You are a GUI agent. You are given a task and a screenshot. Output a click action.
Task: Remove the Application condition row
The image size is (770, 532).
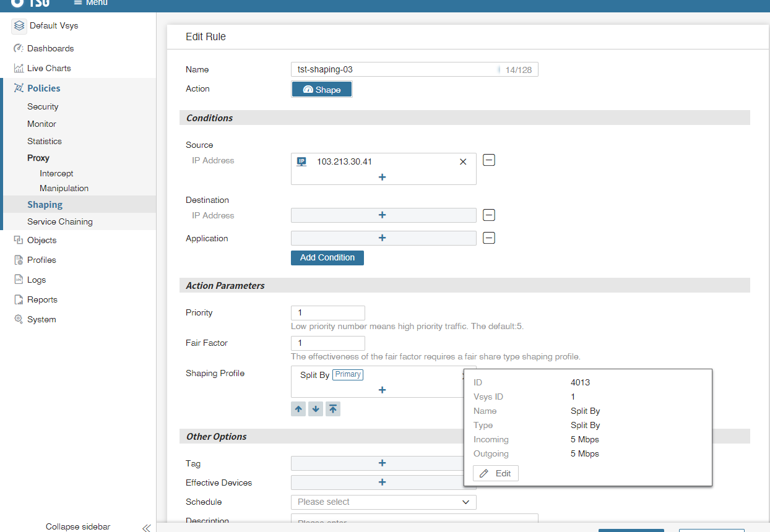tap(489, 238)
